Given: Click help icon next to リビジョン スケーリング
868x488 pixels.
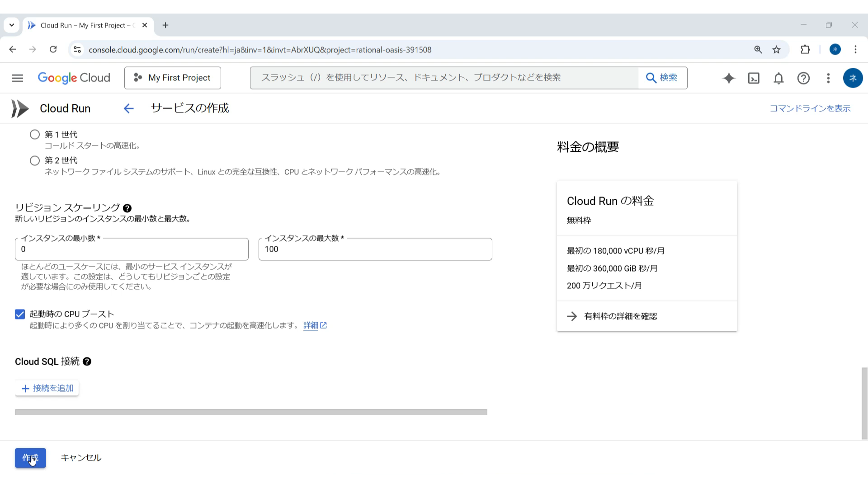Looking at the screenshot, I should (x=127, y=208).
